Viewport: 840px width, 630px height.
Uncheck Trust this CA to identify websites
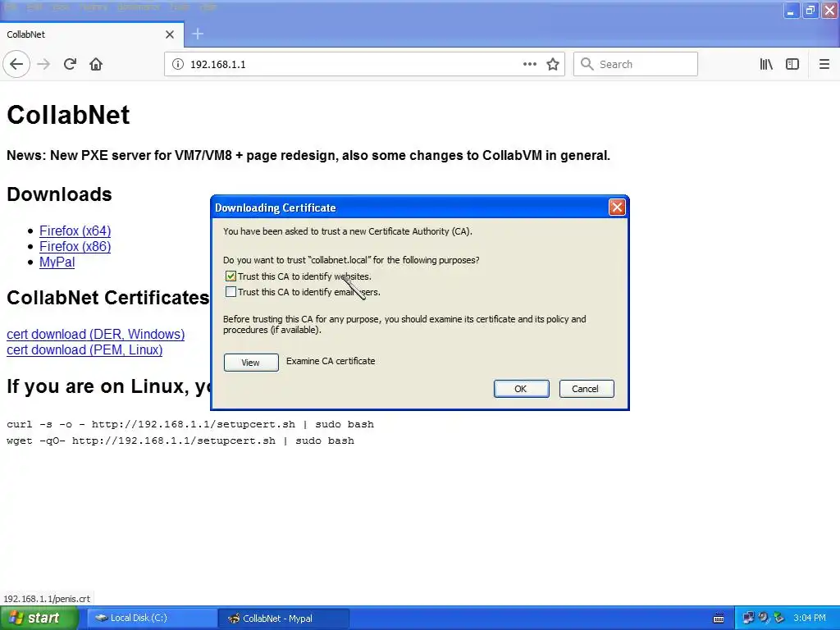coord(231,276)
